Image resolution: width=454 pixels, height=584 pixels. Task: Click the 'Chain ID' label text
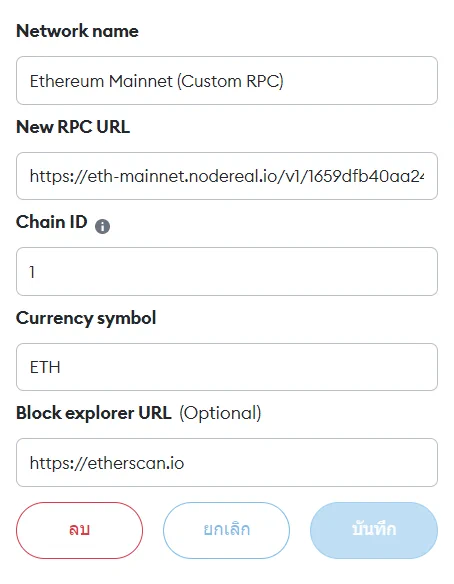[51, 222]
